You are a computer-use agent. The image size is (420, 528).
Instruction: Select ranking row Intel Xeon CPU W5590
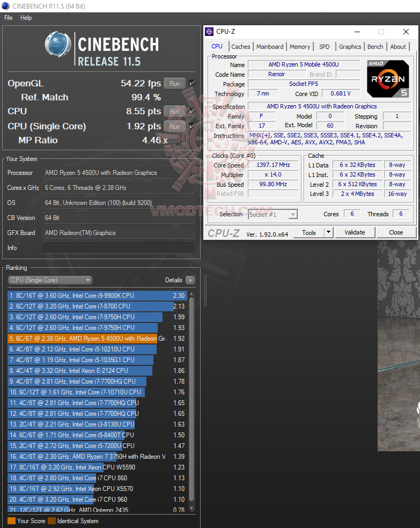click(97, 467)
